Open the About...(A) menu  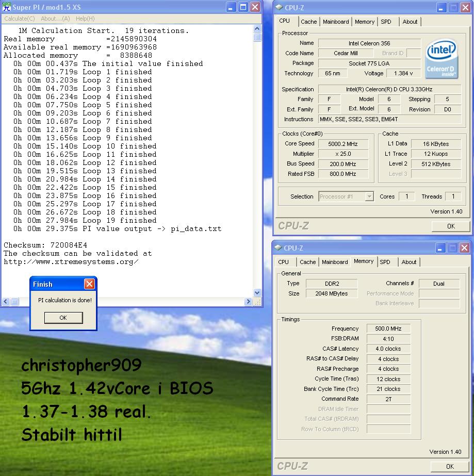coord(55,19)
